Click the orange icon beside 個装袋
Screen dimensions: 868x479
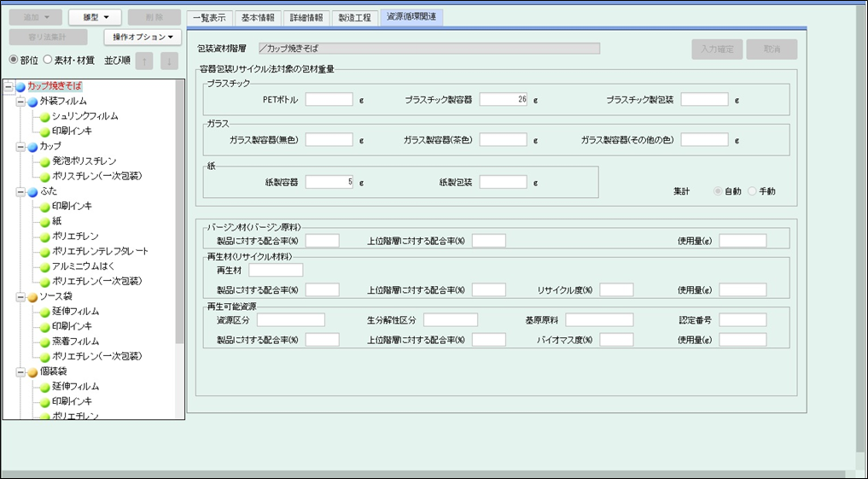(32, 372)
